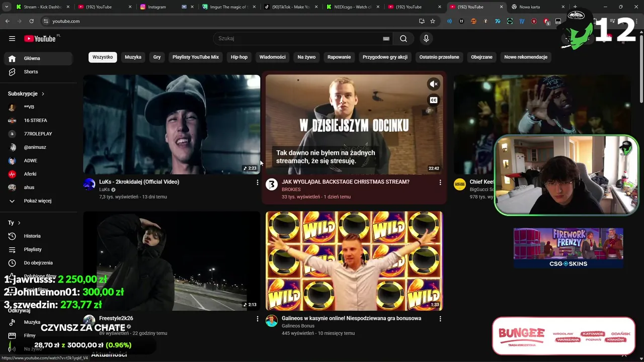Select Ostatnio przesłane chip
The height and width of the screenshot is (362, 644).
click(439, 57)
